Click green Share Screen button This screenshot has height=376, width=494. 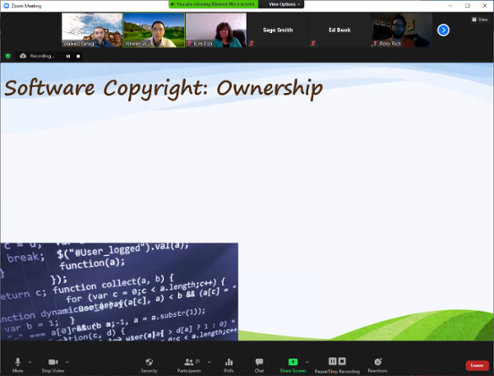[293, 365]
